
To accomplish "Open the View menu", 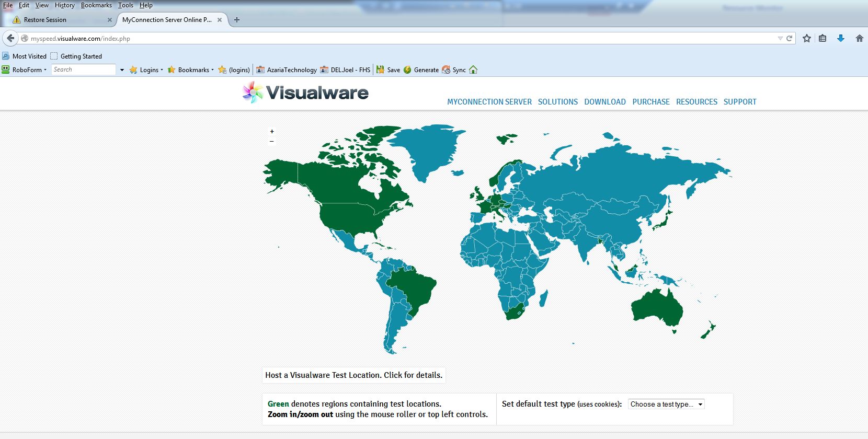I will [x=42, y=5].
